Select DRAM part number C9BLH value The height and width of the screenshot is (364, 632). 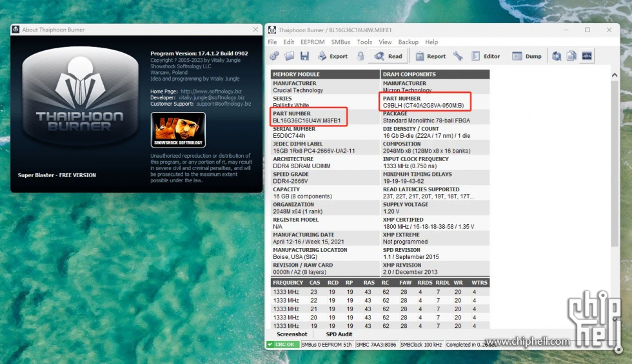click(423, 106)
